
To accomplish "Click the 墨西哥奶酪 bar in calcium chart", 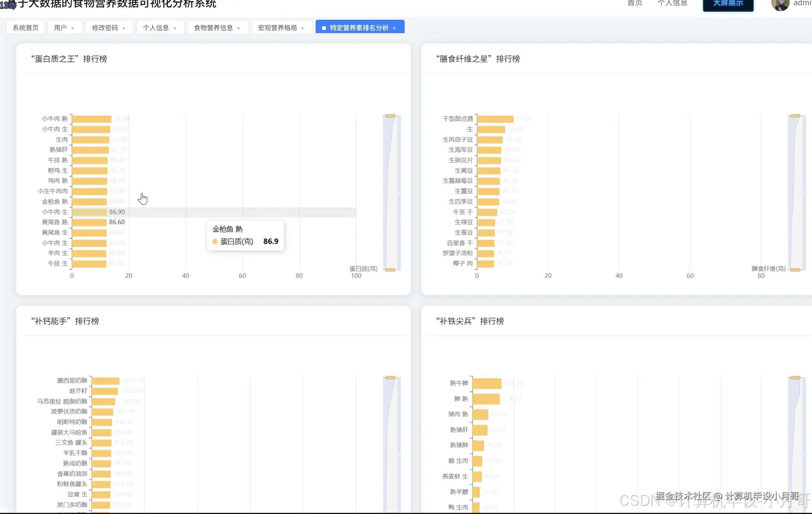I will coord(105,381).
